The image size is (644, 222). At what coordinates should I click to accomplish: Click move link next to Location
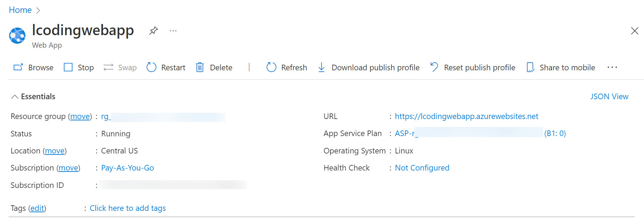[x=55, y=151]
